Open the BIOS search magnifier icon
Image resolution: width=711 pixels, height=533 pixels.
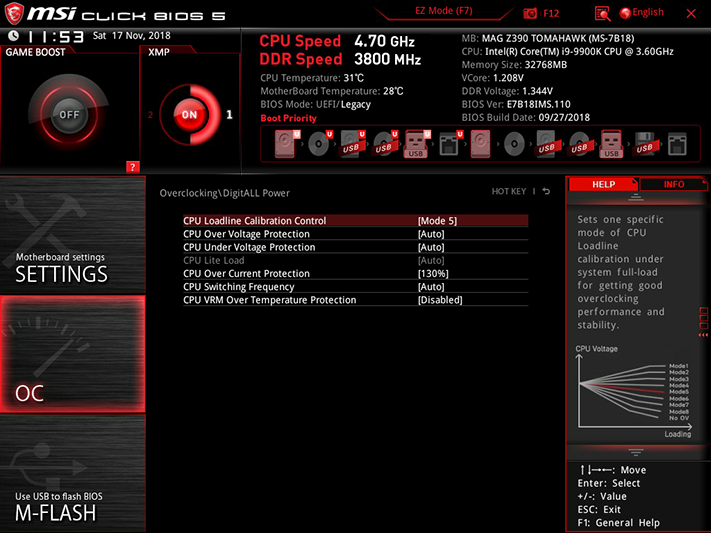click(602, 14)
